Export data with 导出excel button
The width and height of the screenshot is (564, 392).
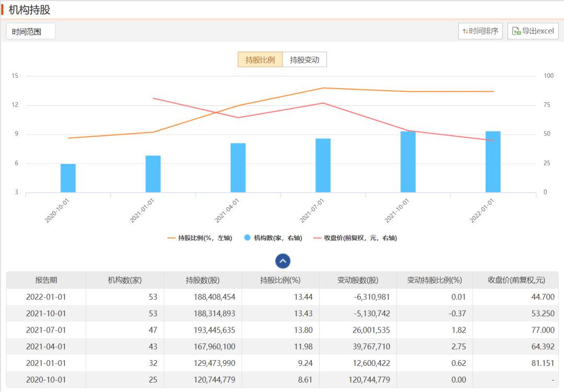coord(533,31)
